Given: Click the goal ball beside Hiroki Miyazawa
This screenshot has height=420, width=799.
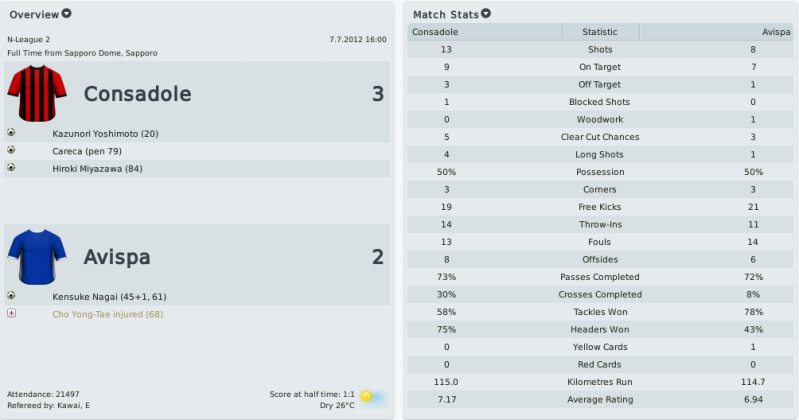Looking at the screenshot, I should pyautogui.click(x=11, y=167).
